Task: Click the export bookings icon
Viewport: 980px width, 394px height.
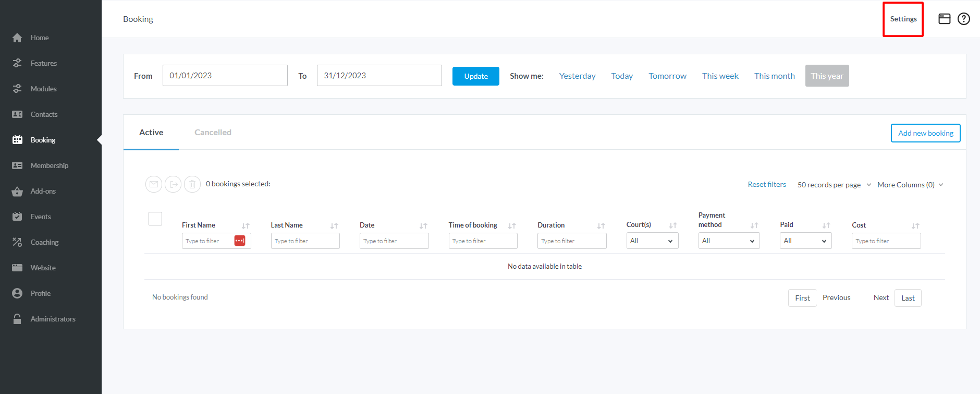Action: (x=173, y=184)
